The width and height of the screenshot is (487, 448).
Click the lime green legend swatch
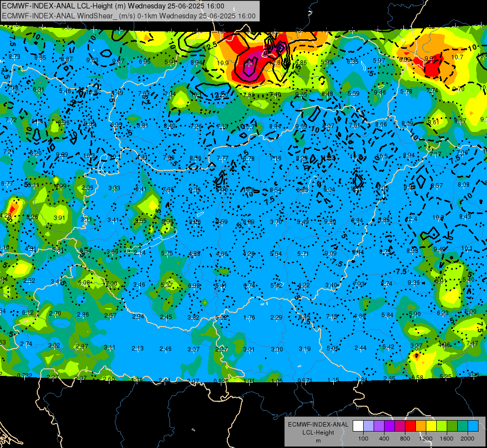tap(442, 426)
